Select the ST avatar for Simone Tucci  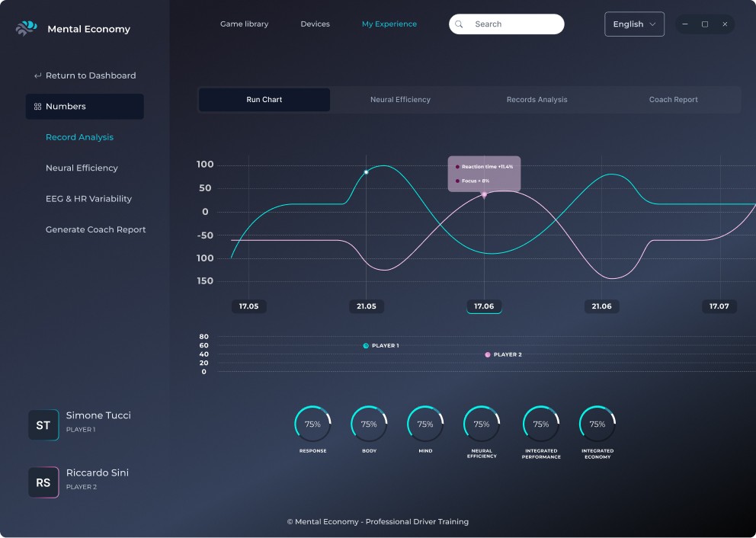click(43, 424)
